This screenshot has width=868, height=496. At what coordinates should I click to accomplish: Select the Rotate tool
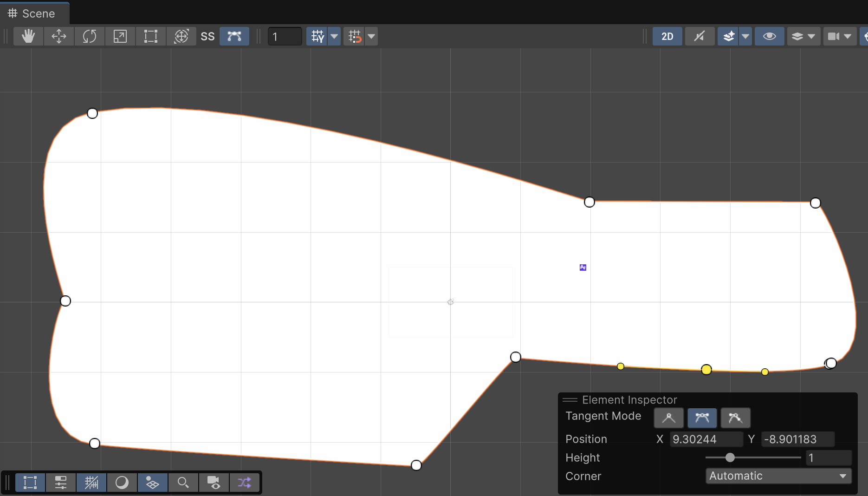[x=90, y=36]
